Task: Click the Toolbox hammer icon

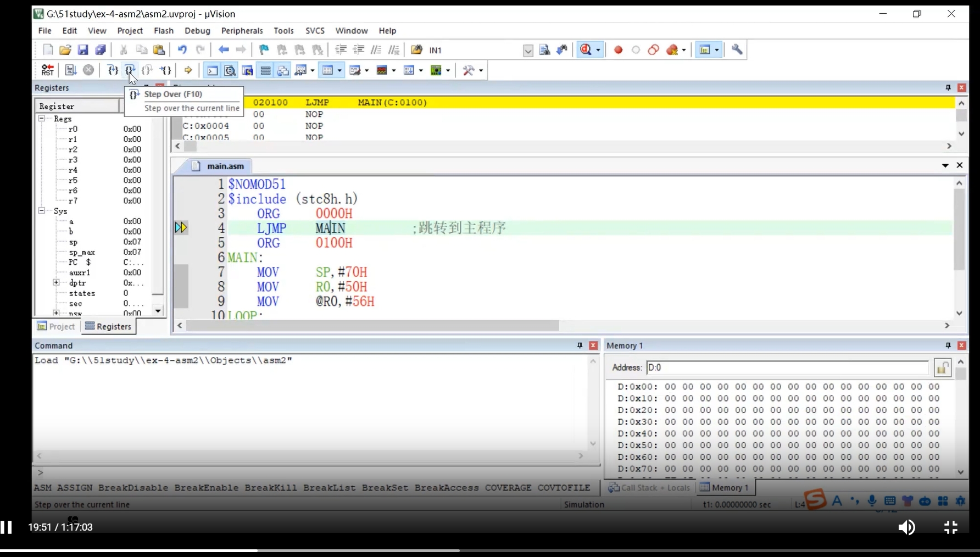Action: click(469, 70)
